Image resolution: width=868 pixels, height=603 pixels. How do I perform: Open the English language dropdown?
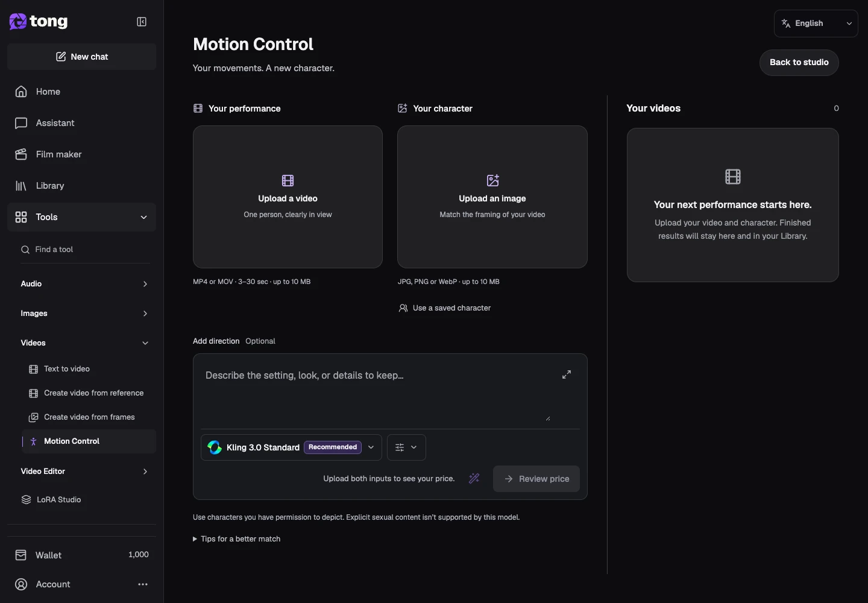(816, 24)
